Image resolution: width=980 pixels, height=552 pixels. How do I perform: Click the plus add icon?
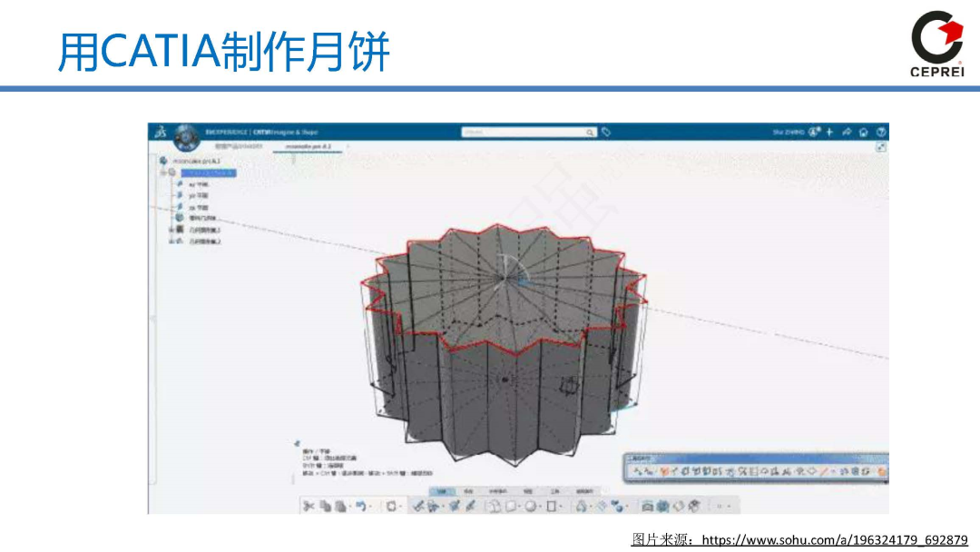(829, 132)
